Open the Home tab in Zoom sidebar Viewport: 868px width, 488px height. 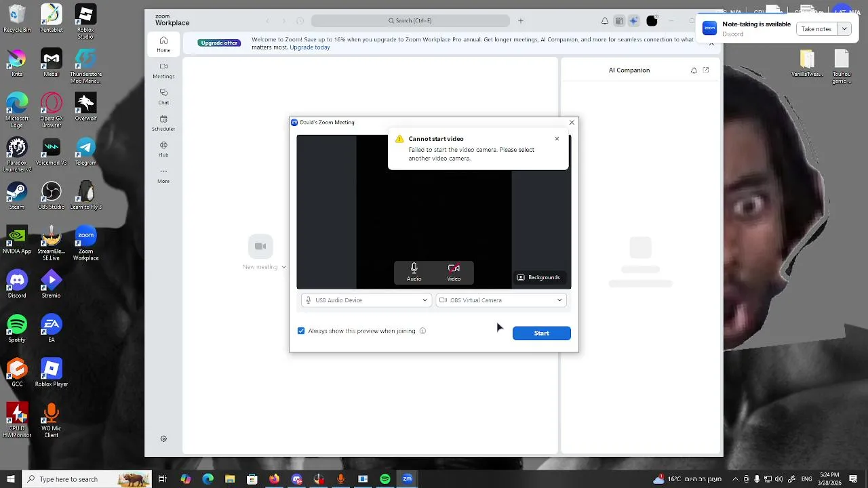click(x=163, y=45)
